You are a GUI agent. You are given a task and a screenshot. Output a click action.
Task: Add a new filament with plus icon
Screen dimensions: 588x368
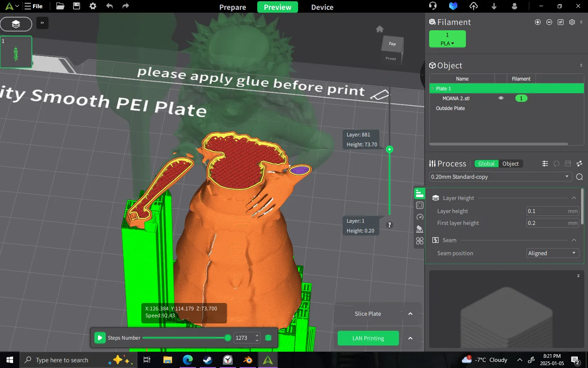[x=538, y=22]
